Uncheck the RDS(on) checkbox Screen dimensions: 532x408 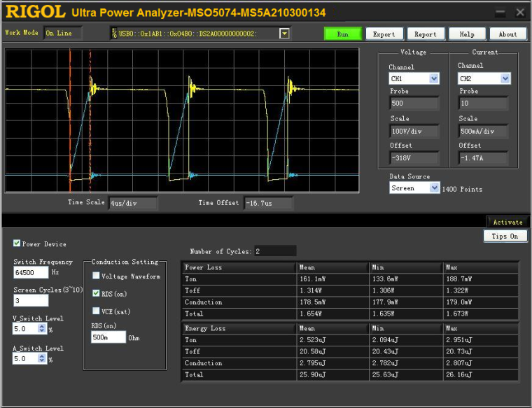[x=96, y=293]
